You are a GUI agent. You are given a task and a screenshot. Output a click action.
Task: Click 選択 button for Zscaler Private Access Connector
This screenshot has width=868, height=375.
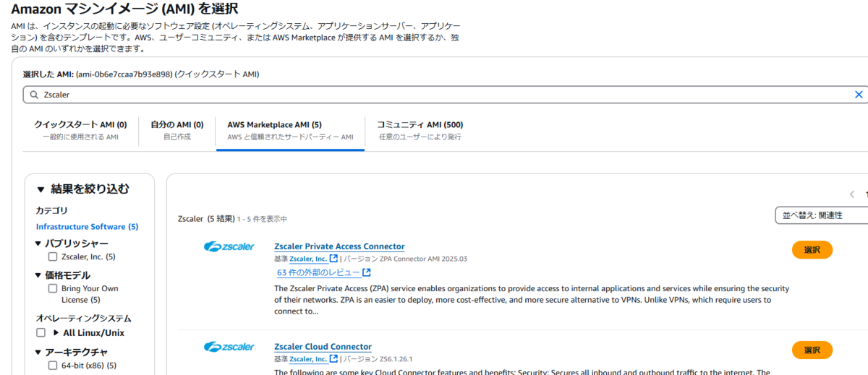[812, 250]
